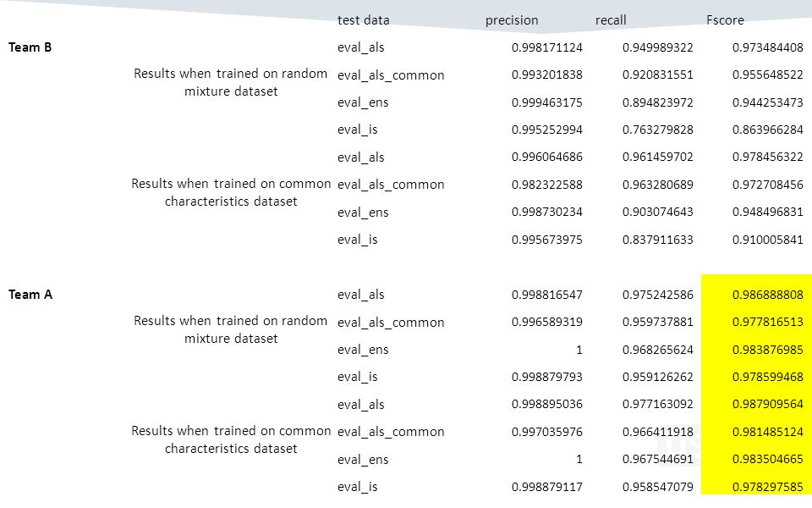Image resolution: width=812 pixels, height=508 pixels.
Task: Click Team A common characteristics dataset label
Action: pos(231,439)
